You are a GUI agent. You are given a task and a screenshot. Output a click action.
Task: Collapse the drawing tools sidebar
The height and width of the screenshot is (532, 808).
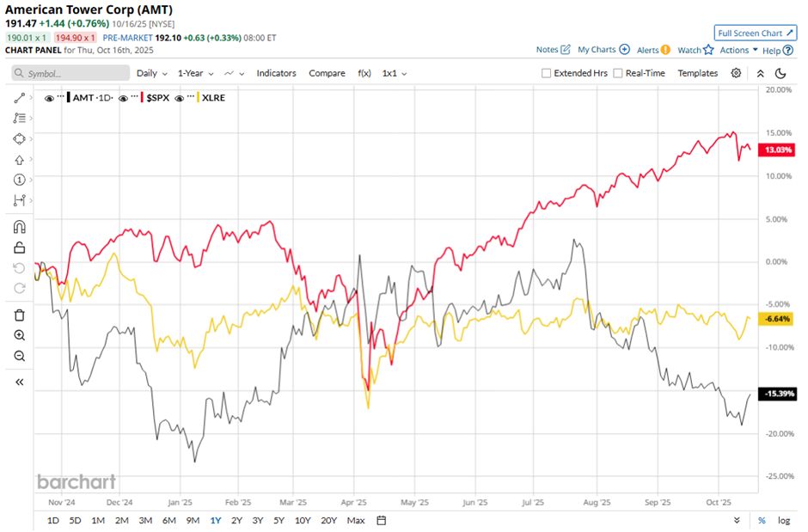(19, 382)
